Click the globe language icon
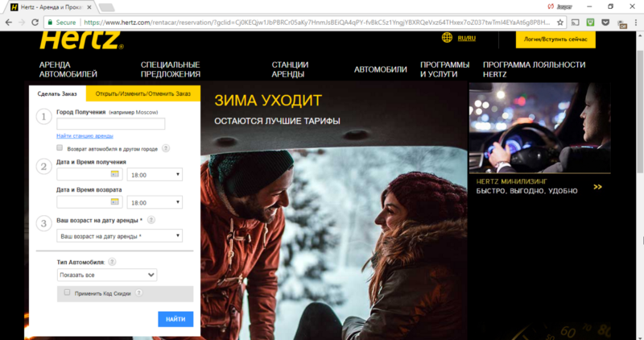The image size is (644, 340). click(447, 38)
